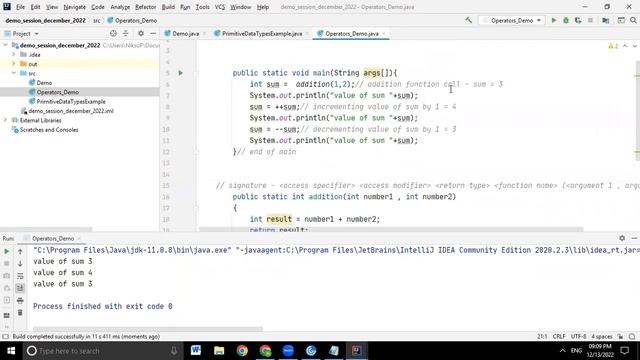Click the Windows search box
The image size is (640, 360).
(x=102, y=351)
